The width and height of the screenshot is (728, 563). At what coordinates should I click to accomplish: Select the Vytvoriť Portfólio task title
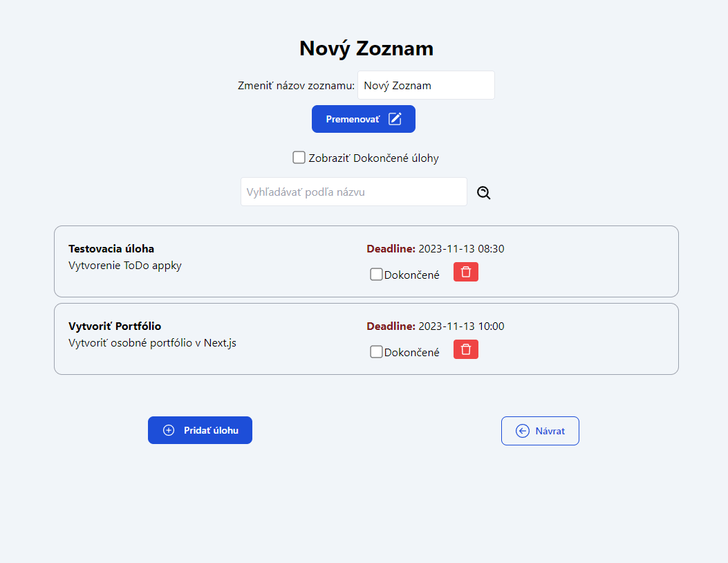coord(115,326)
